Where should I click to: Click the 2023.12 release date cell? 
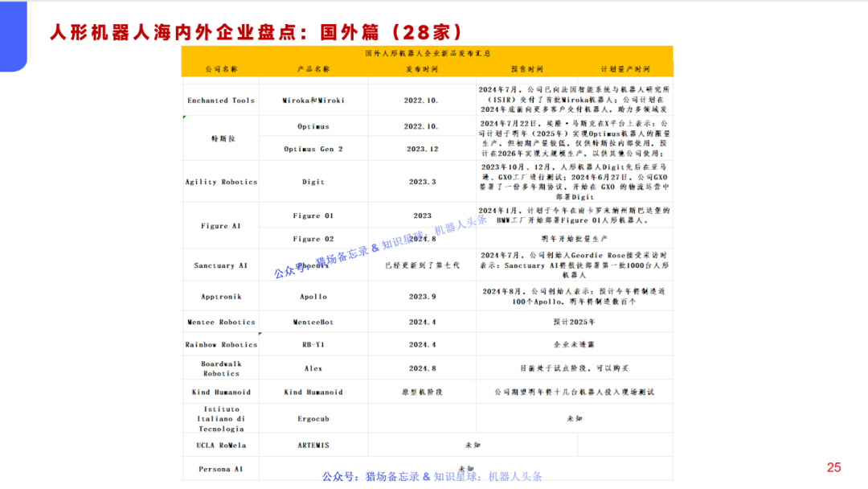point(423,149)
